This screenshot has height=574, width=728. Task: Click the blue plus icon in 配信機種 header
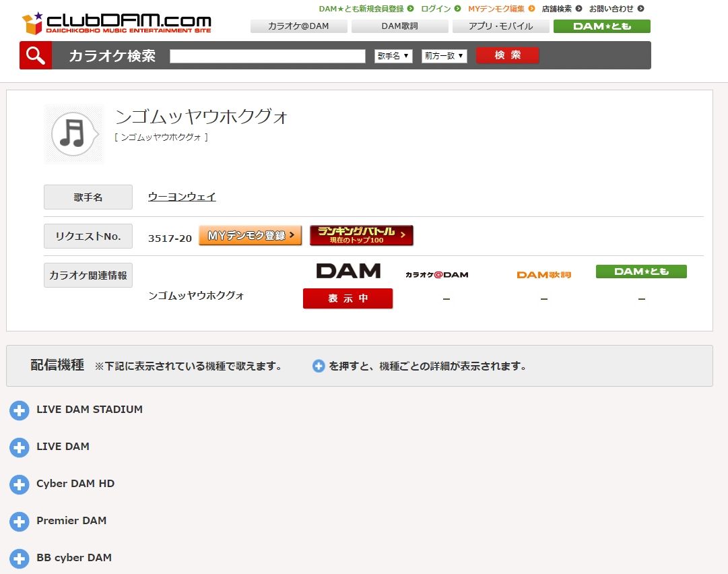click(319, 366)
